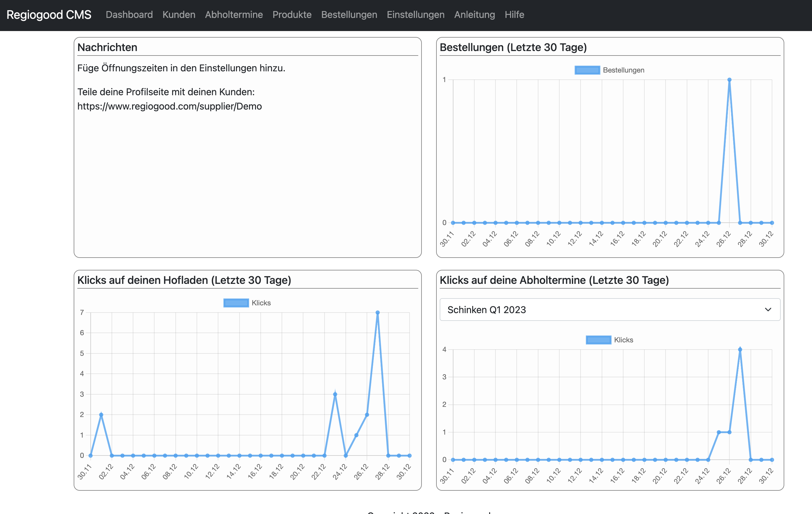812x514 pixels.
Task: Toggle the Bestellungen legend color box
Action: 587,70
